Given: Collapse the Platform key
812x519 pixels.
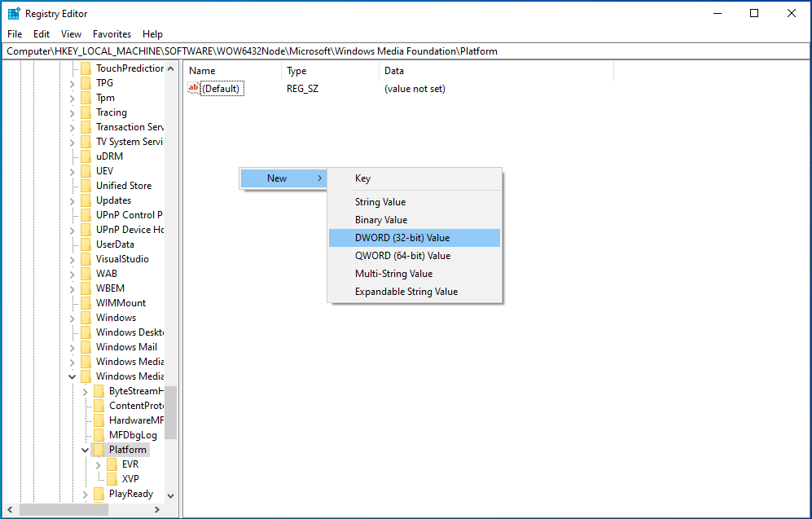Looking at the screenshot, I should (x=85, y=450).
